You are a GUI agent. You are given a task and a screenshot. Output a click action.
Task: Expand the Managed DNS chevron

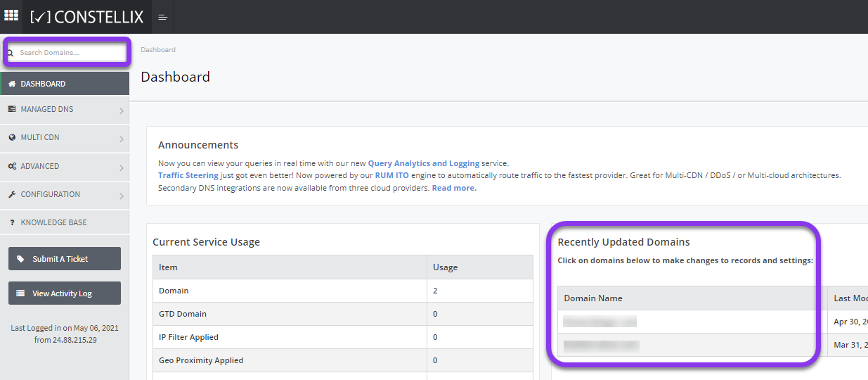[121, 110]
